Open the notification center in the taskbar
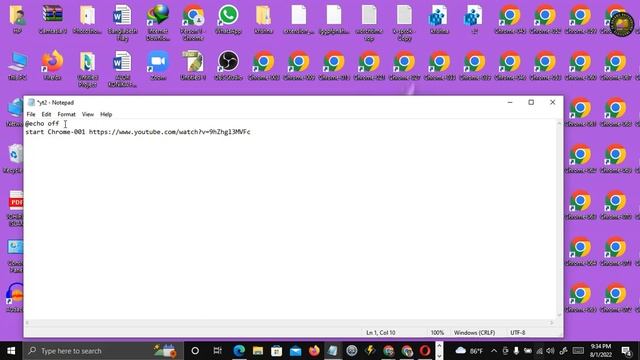Viewport: 640px width, 360px height. tap(627, 351)
